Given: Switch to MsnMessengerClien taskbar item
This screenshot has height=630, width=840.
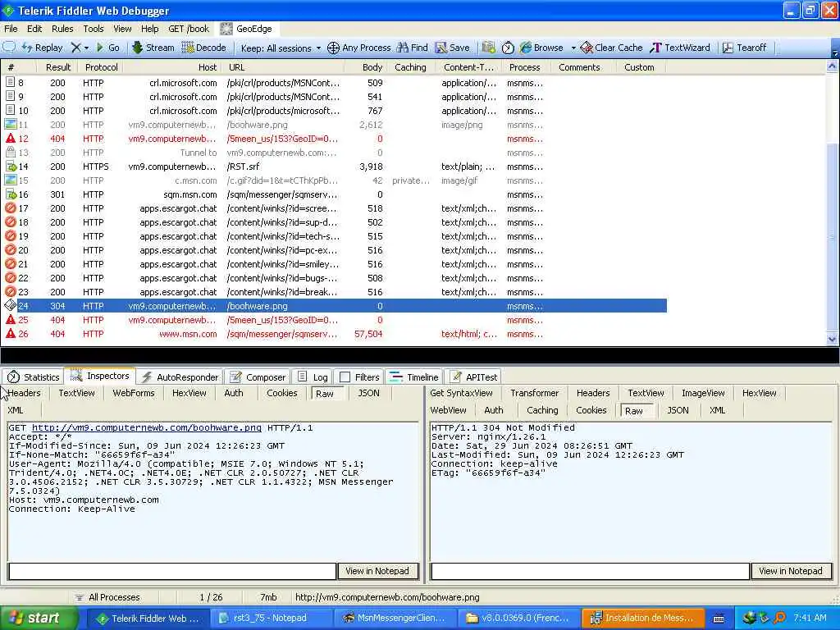Looking at the screenshot, I should click(x=395, y=619).
